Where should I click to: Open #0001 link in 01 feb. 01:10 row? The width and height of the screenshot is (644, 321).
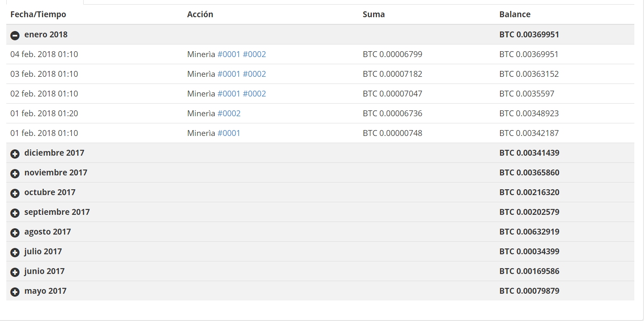(x=229, y=133)
